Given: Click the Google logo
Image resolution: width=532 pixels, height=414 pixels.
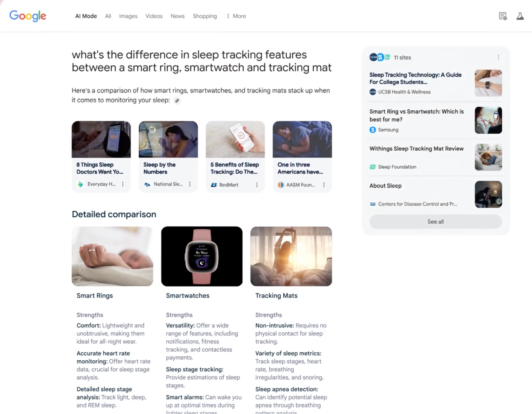Looking at the screenshot, I should pos(27,16).
